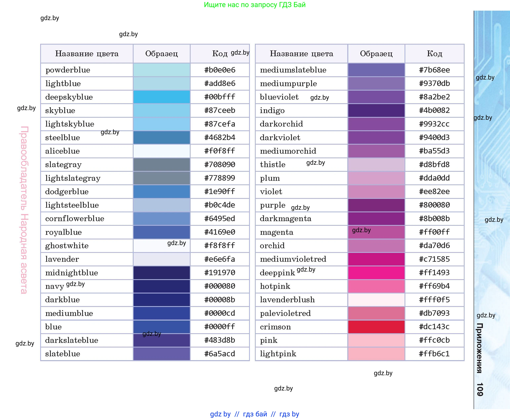Click the code #dc143c cell

coord(434,327)
